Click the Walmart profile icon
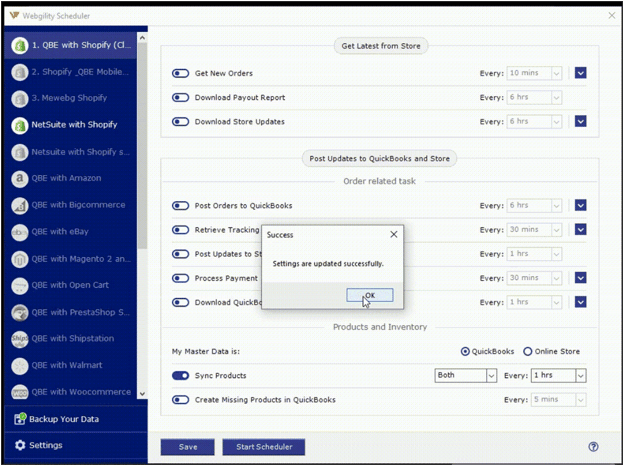The height and width of the screenshot is (466, 624). (18, 365)
